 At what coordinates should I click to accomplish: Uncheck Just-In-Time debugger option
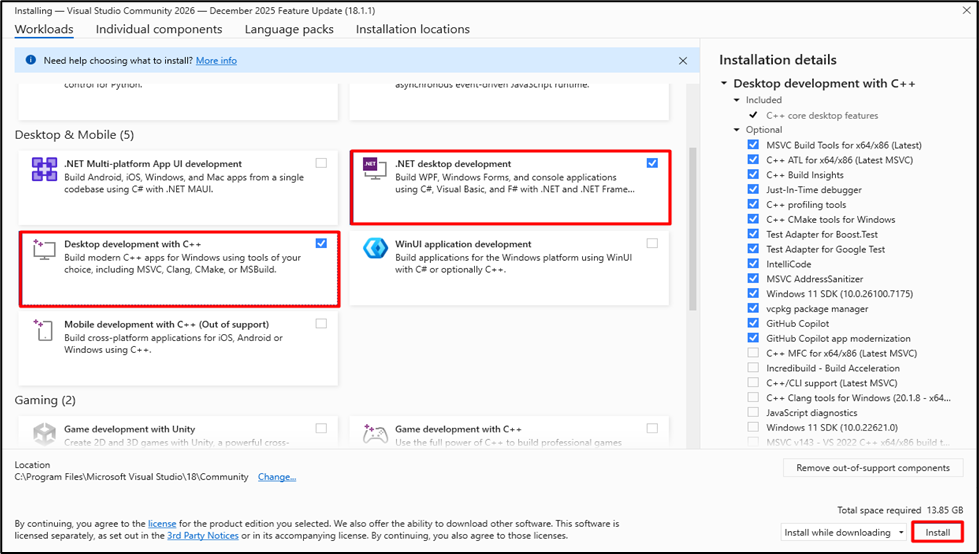pos(753,189)
